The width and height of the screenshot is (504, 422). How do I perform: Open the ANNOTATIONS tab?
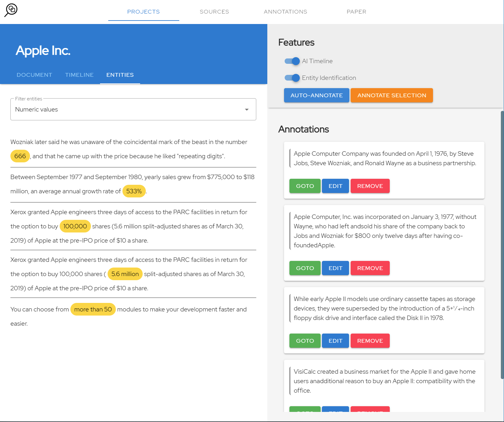(286, 12)
